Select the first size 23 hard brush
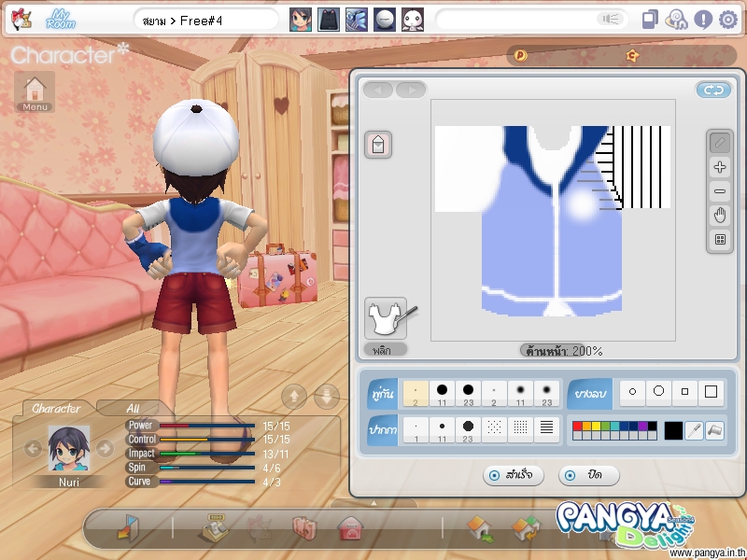Screen dimensions: 747x560 [x=469, y=393]
